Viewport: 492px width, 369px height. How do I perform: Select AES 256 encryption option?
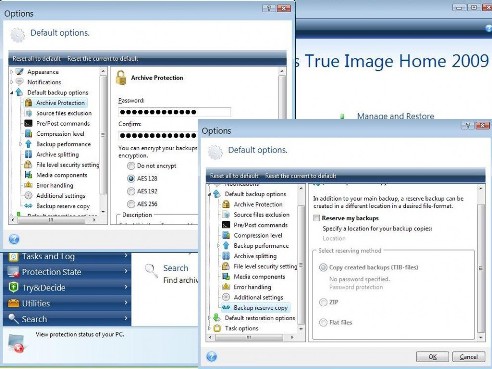pyautogui.click(x=131, y=204)
